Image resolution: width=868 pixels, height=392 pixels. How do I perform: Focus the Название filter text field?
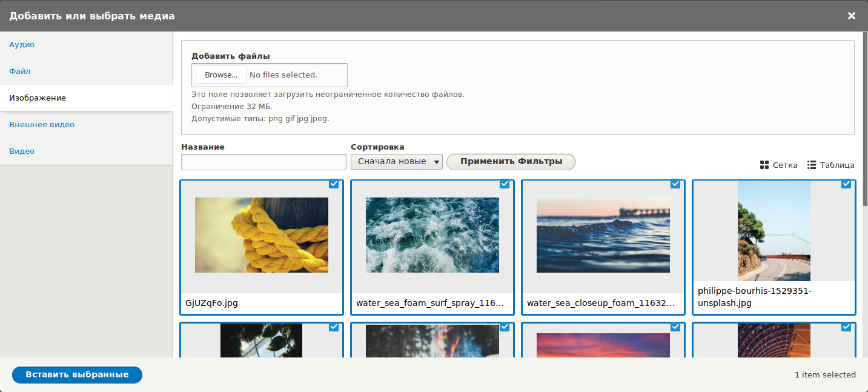pos(263,162)
